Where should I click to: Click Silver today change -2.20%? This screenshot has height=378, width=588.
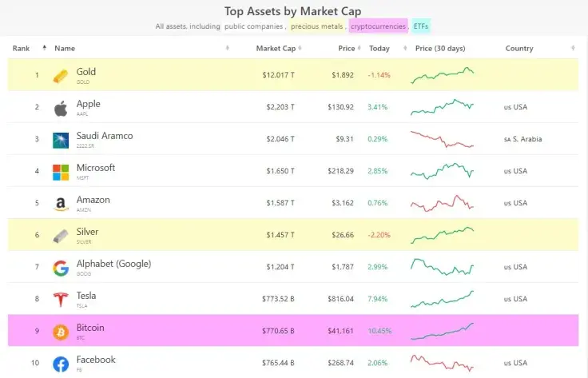coord(379,235)
